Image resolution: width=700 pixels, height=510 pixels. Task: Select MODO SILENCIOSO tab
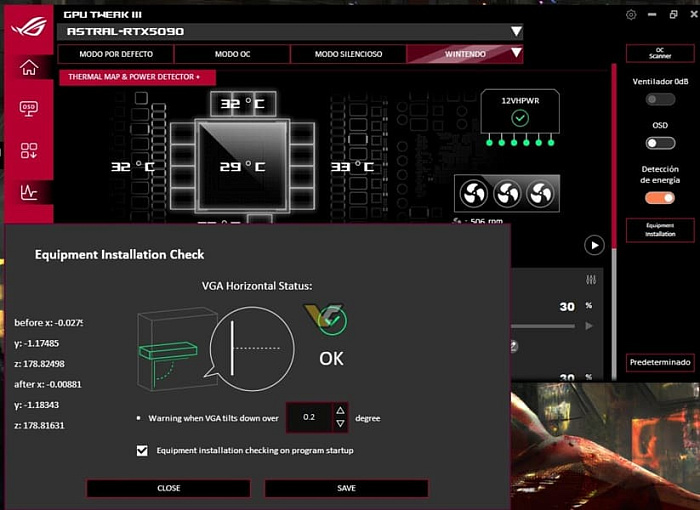tap(348, 54)
